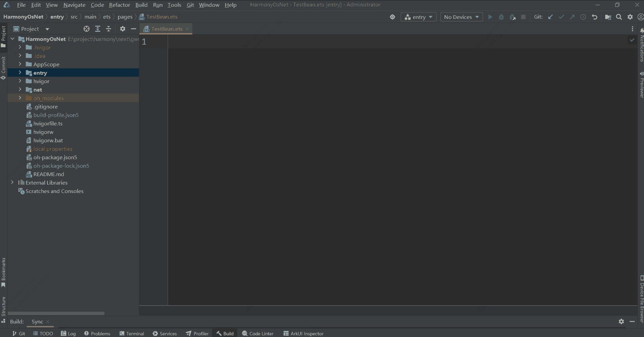Close the Sync build tab
644x337 pixels.
coord(48,322)
